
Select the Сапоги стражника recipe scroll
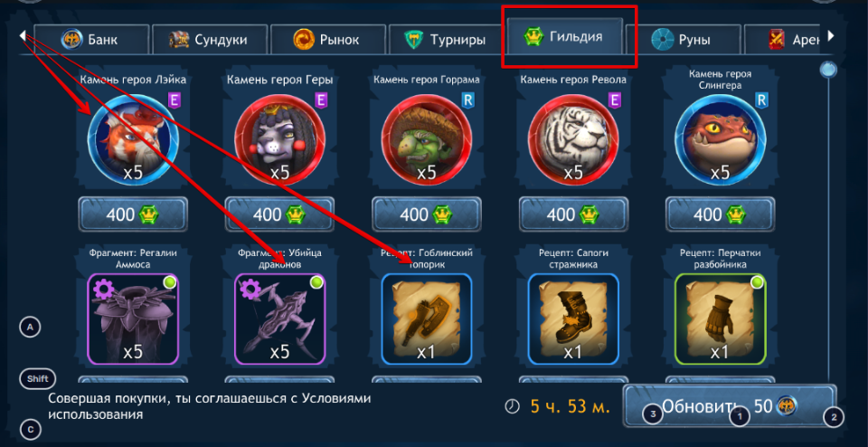click(573, 319)
